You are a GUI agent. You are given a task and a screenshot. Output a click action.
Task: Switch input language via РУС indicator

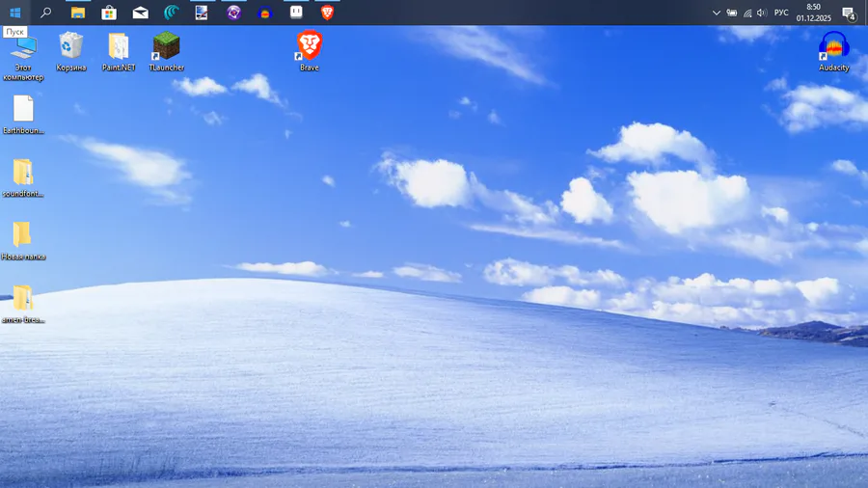click(781, 13)
